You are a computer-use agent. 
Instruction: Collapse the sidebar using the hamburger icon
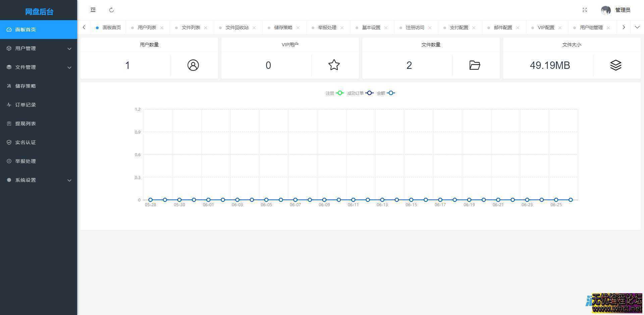[93, 10]
